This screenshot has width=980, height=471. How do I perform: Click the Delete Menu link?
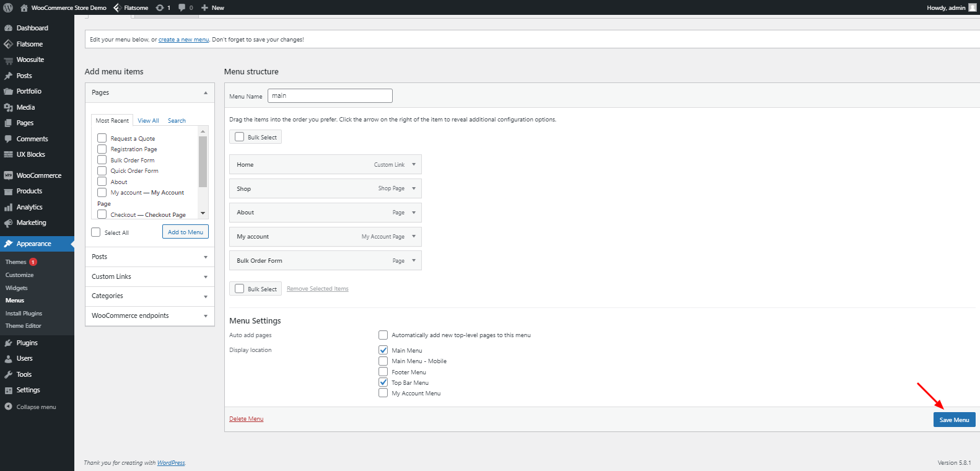coord(247,419)
